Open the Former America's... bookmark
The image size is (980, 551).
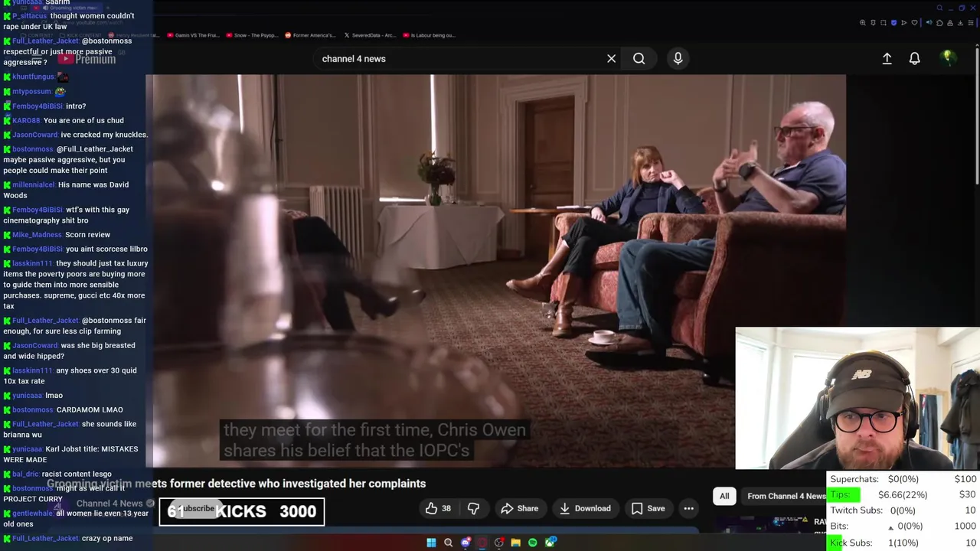310,35
